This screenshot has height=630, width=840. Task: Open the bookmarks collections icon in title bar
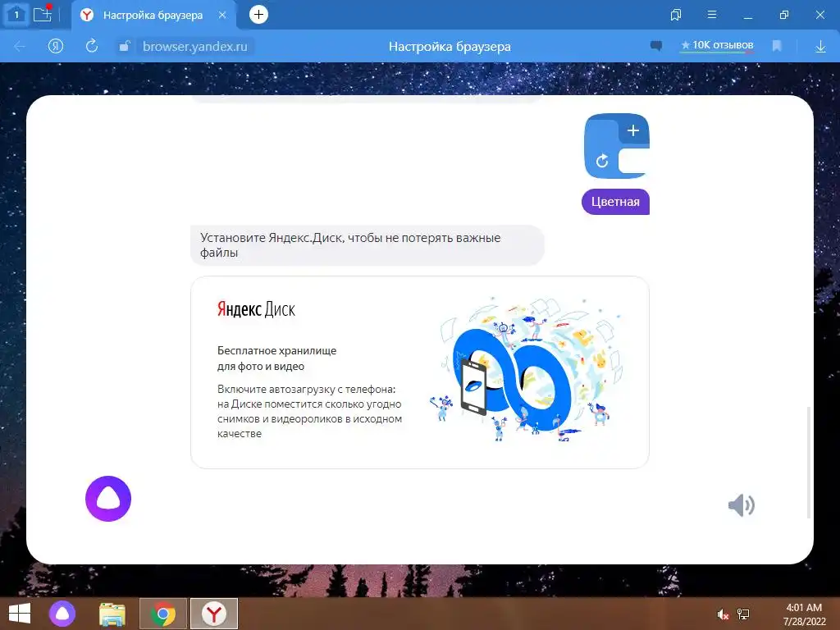(x=676, y=15)
